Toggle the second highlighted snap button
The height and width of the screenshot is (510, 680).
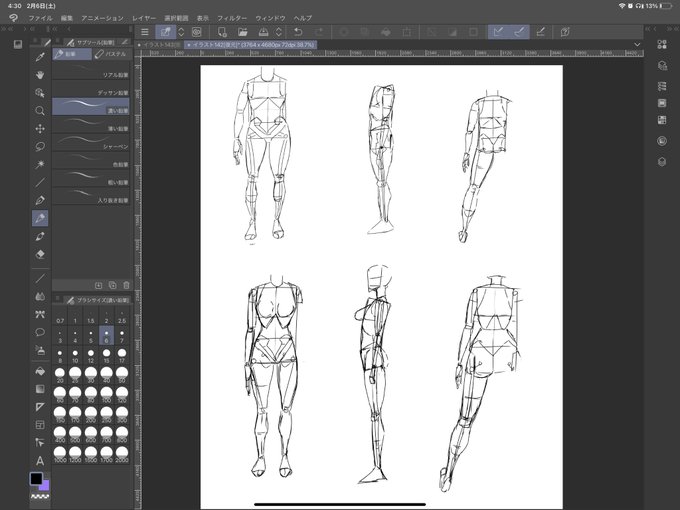pyautogui.click(x=520, y=32)
